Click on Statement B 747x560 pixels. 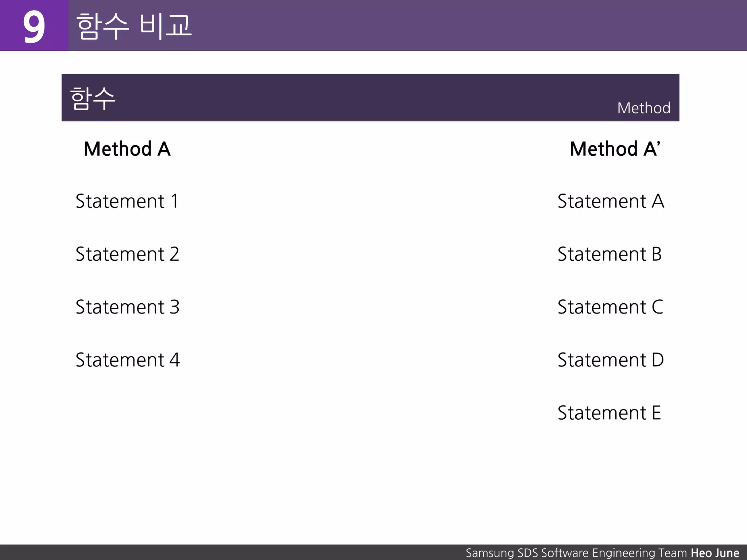pos(609,254)
